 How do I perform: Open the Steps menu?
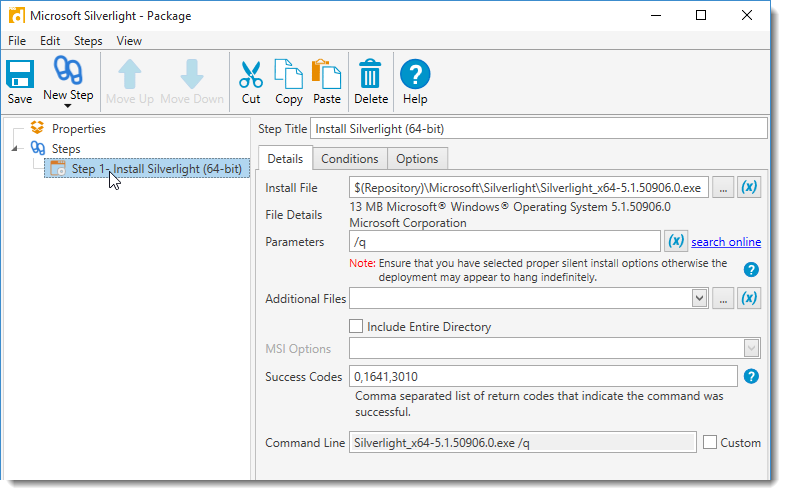click(x=88, y=41)
